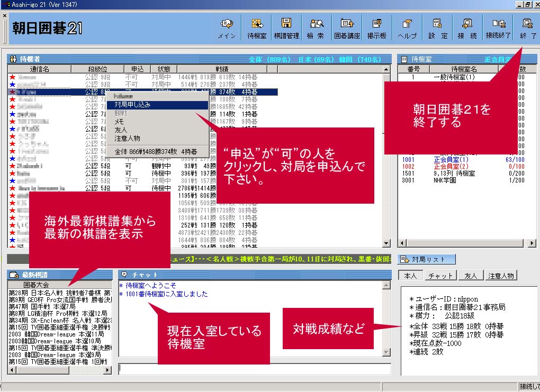Screen dimensions: 540x392
Task: Close the inner panel with x button
Action: point(4,15)
